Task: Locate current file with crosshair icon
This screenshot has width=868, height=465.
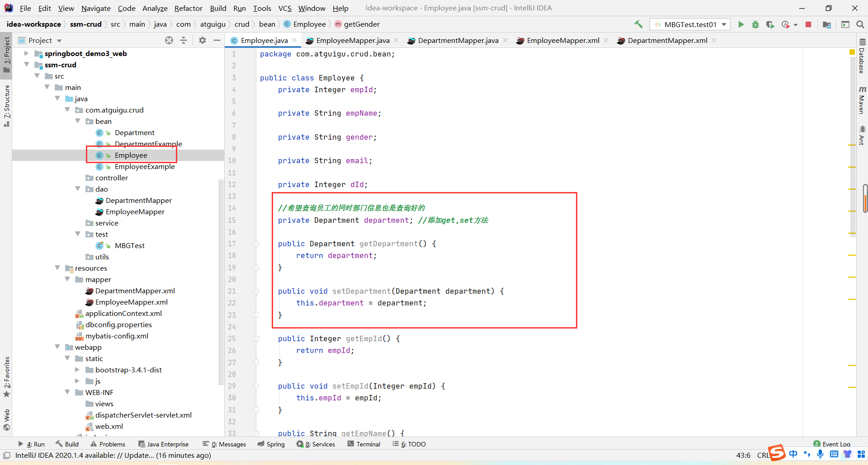Action: (169, 40)
